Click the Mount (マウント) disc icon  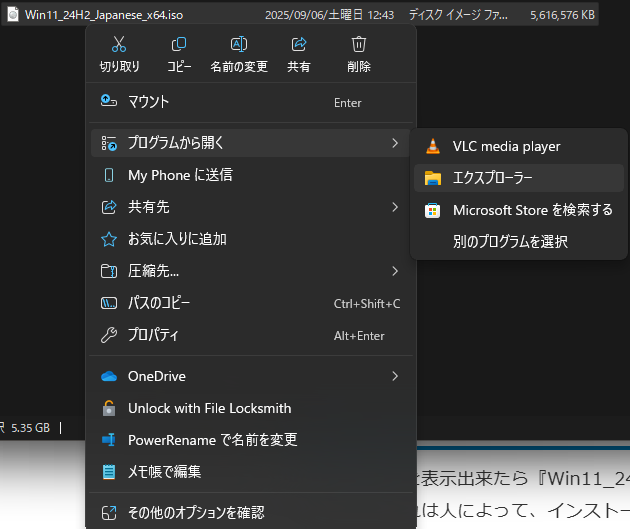[x=108, y=101]
